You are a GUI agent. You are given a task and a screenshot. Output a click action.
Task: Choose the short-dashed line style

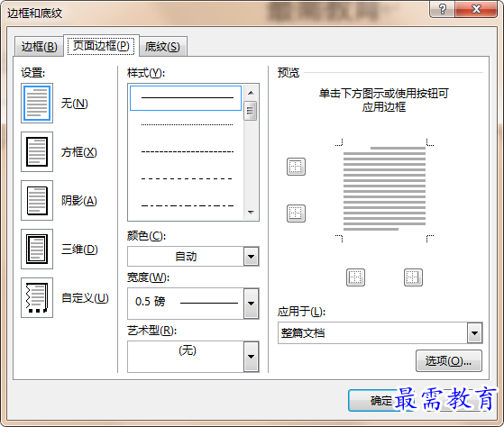(x=187, y=151)
